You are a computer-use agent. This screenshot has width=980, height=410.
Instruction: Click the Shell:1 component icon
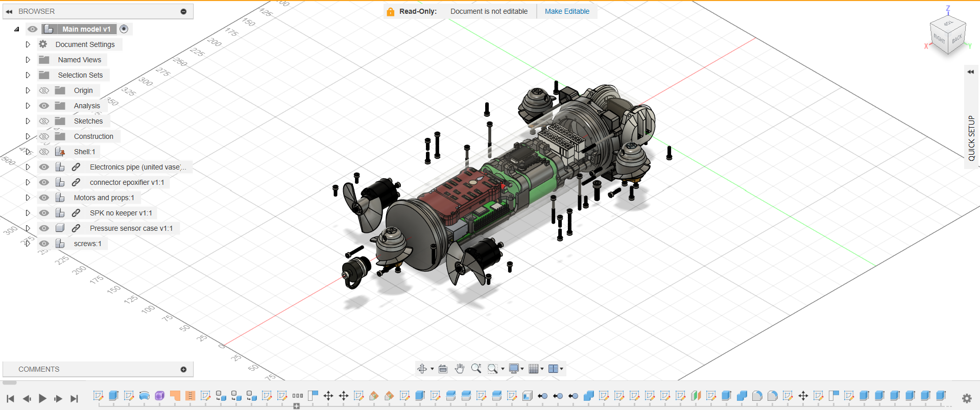pos(60,152)
